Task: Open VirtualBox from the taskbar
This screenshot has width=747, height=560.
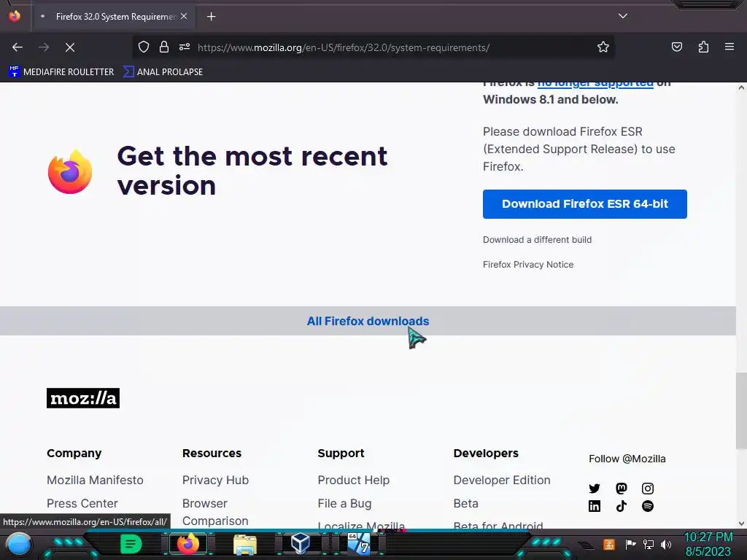Action: point(301,543)
